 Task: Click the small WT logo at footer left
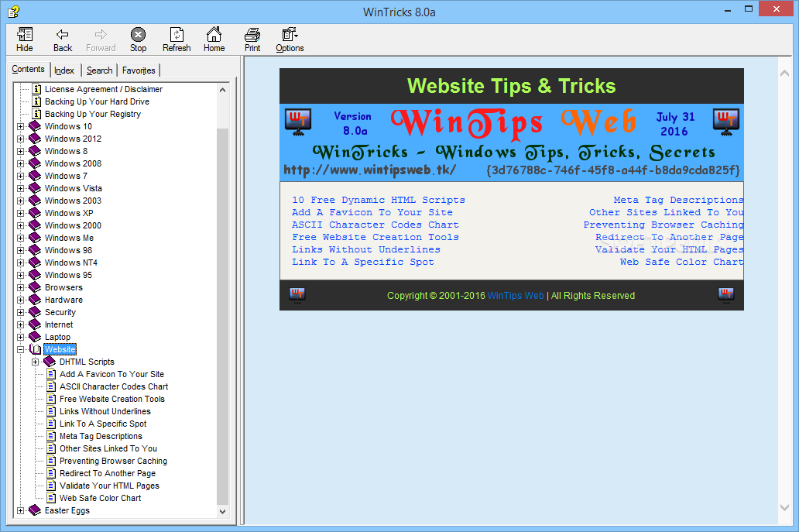[x=297, y=295]
